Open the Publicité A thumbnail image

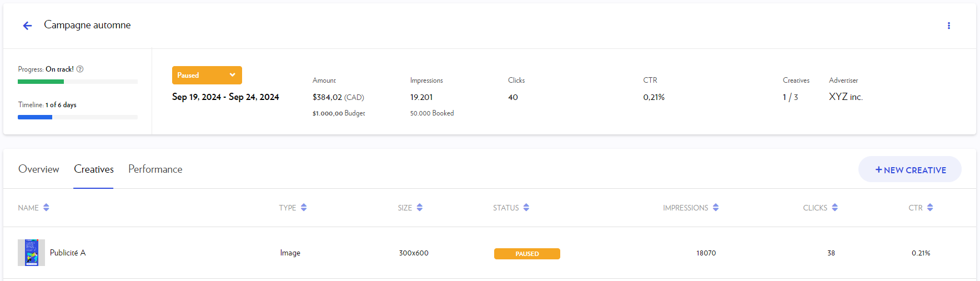[31, 253]
